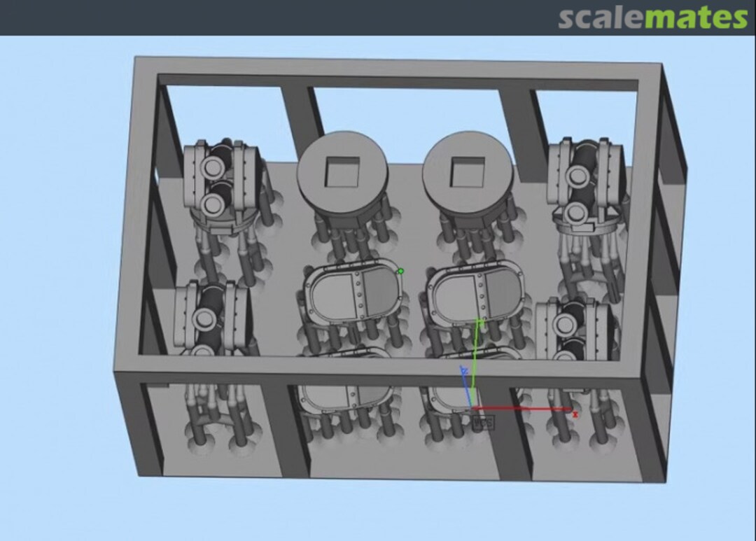Select the oval hatch beside the green marker

pos(353,294)
